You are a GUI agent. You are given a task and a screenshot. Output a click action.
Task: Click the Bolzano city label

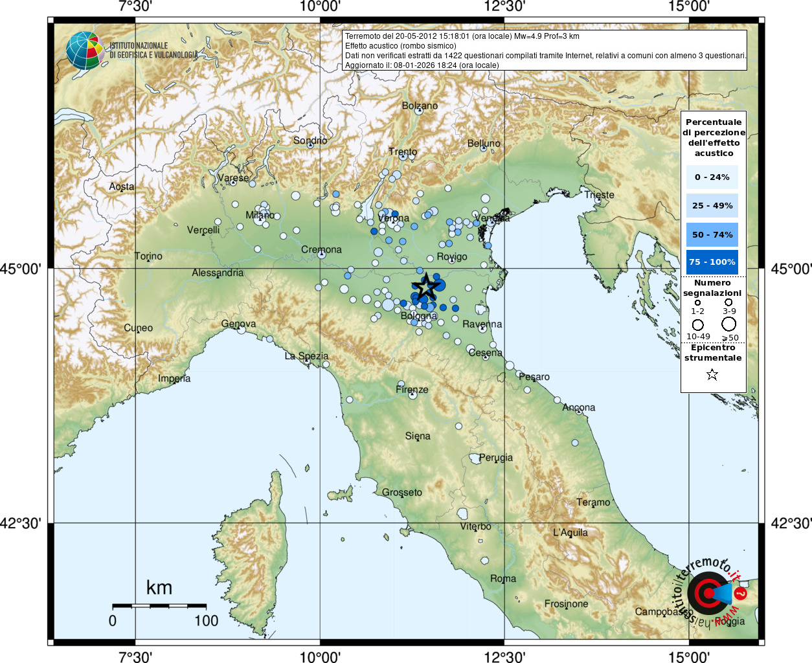pyautogui.click(x=420, y=106)
